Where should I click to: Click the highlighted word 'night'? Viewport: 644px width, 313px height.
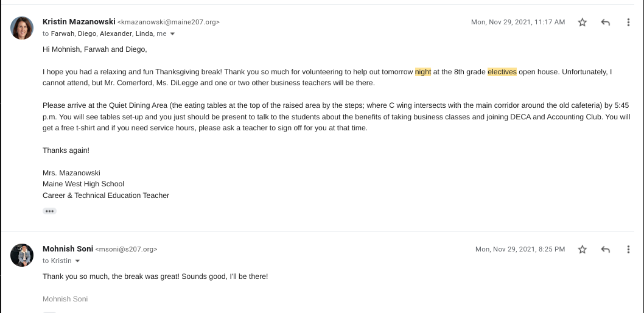[422, 72]
